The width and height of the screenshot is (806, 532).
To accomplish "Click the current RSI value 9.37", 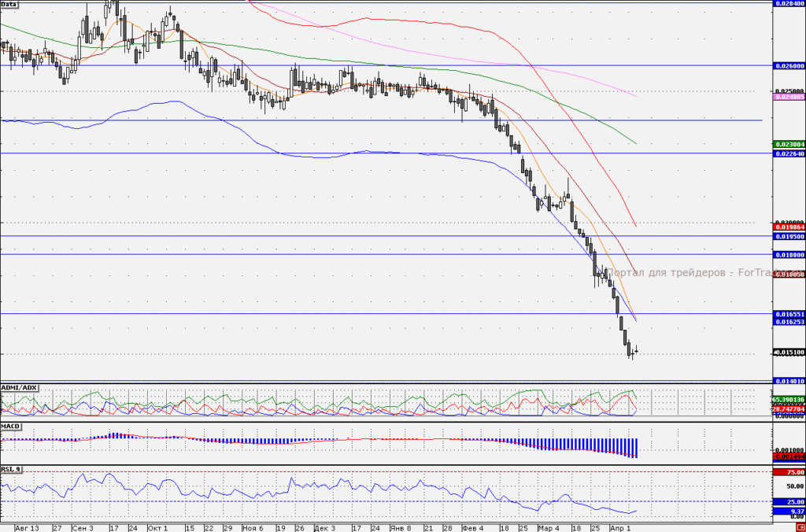I will (789, 512).
